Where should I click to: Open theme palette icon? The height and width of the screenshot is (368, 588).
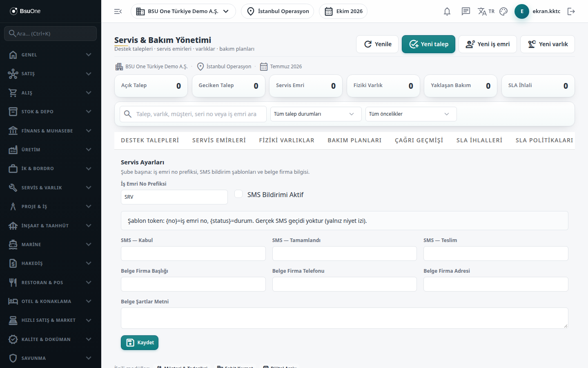(503, 11)
